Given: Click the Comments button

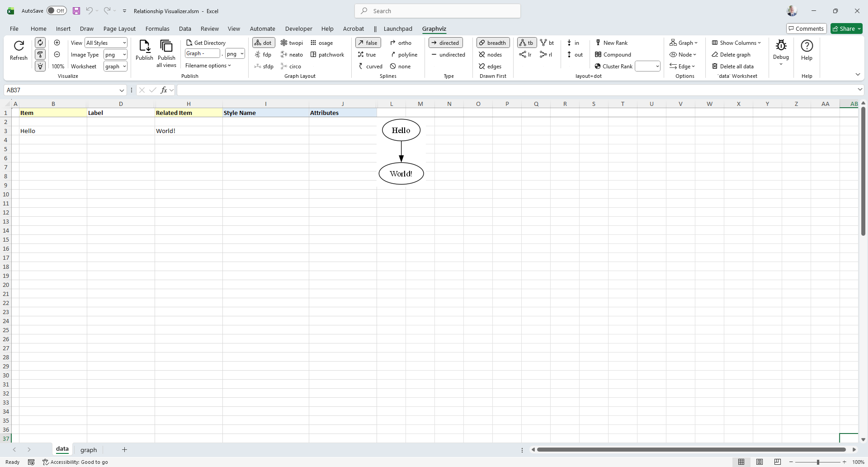Looking at the screenshot, I should [x=806, y=29].
